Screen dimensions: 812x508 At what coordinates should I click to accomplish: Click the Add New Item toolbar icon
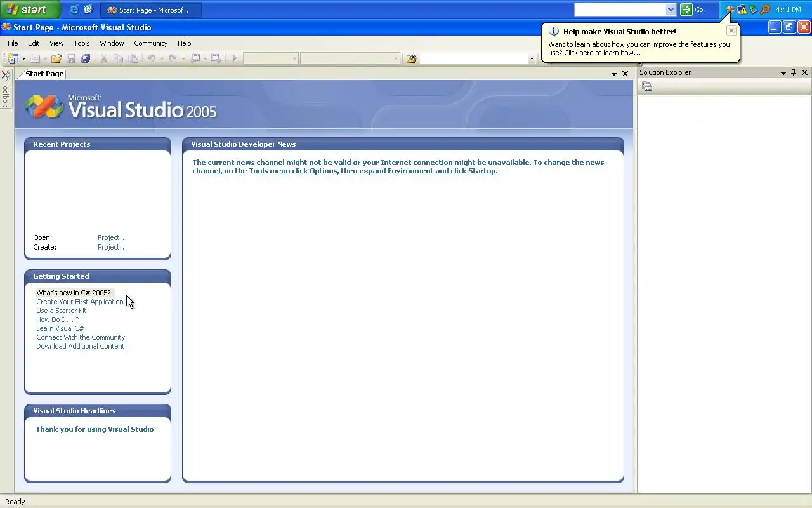pos(36,58)
